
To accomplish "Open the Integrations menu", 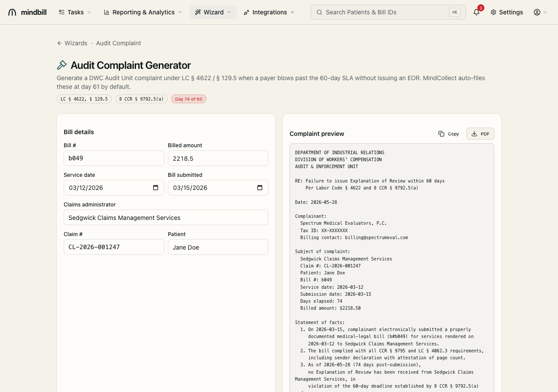I will tap(269, 12).
